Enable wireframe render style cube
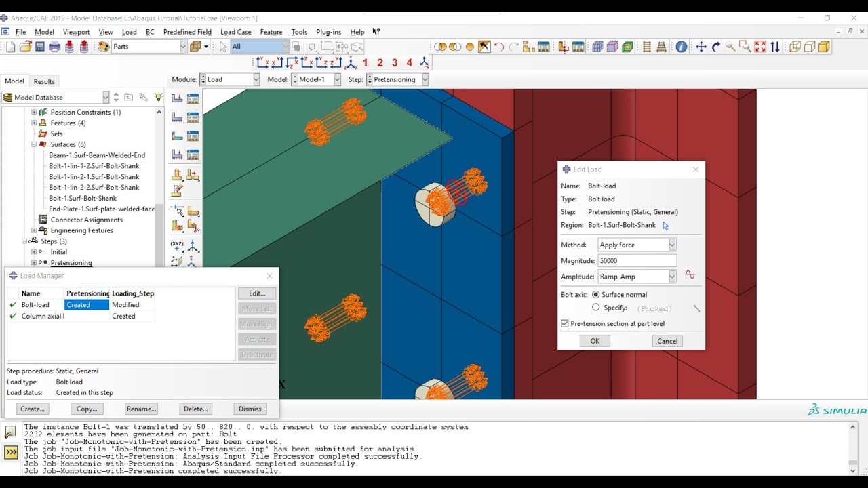The height and width of the screenshot is (488, 868). [x=794, y=47]
